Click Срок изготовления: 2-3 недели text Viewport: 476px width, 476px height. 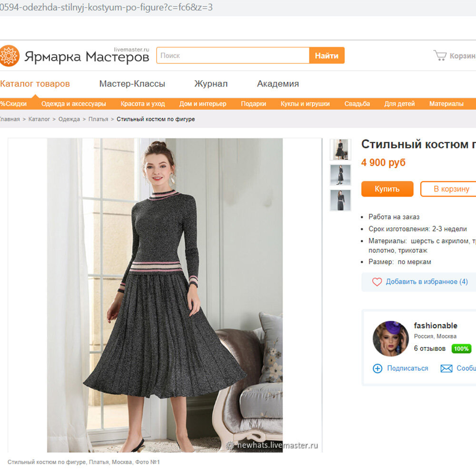point(417,229)
